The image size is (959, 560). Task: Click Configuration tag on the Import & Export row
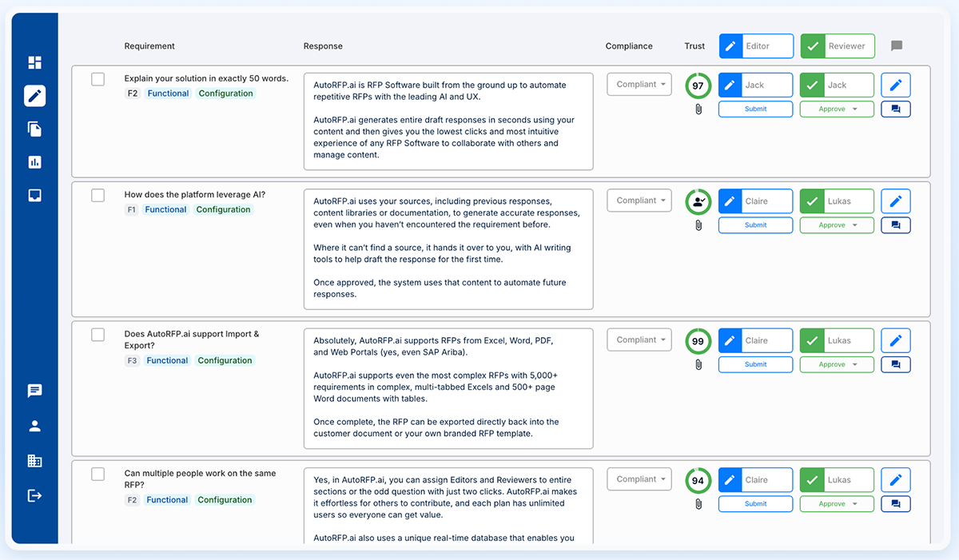tap(225, 360)
